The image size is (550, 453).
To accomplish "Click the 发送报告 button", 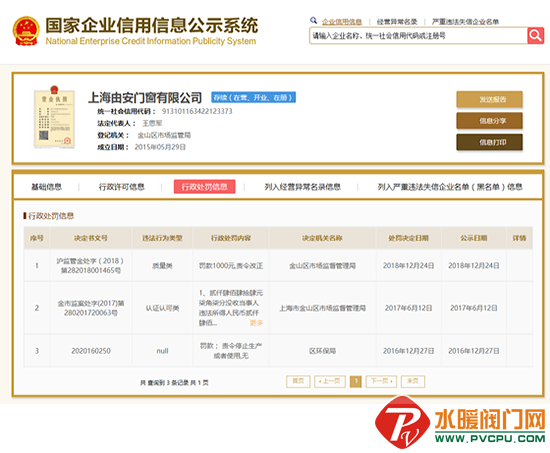I will (489, 99).
